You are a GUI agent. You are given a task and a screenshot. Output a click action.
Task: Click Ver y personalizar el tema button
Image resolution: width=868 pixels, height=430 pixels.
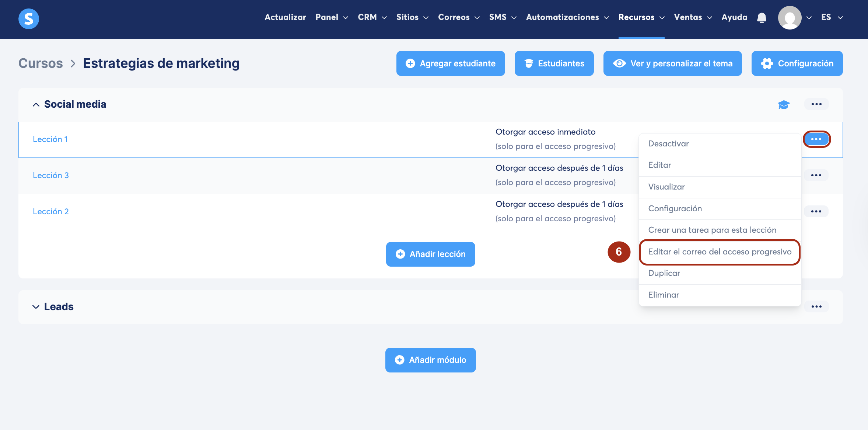[x=672, y=63]
